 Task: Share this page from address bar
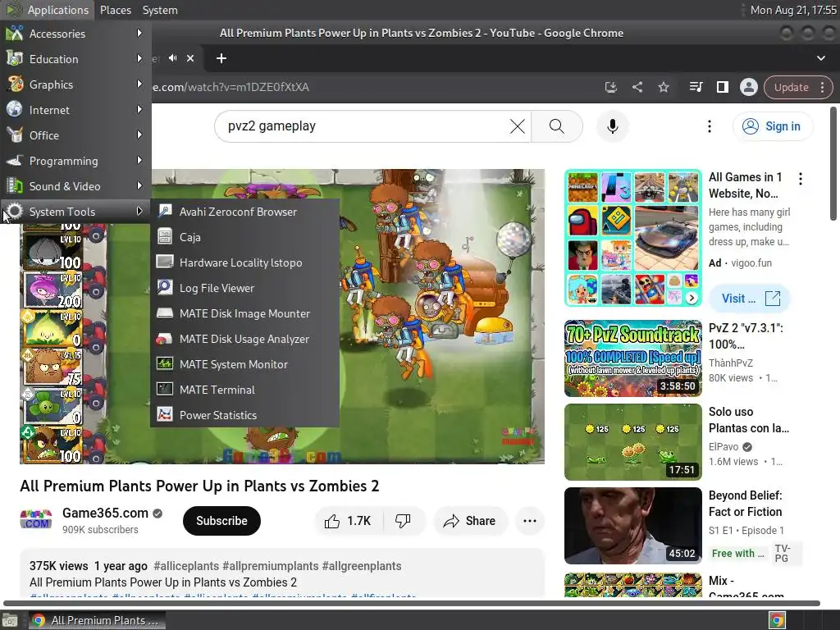coord(637,87)
